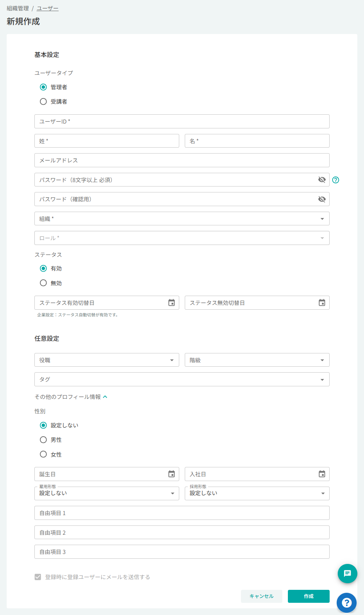Select the 受講者 user type

pos(43,101)
